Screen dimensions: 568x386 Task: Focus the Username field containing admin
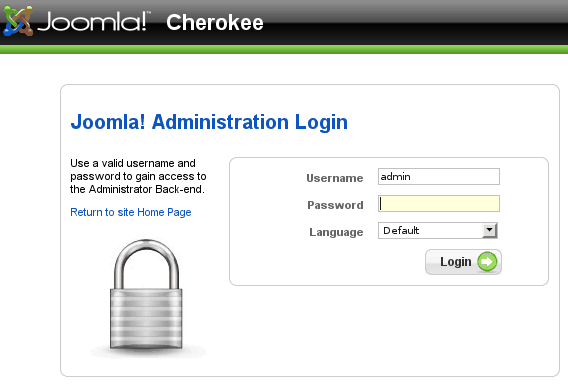(439, 177)
